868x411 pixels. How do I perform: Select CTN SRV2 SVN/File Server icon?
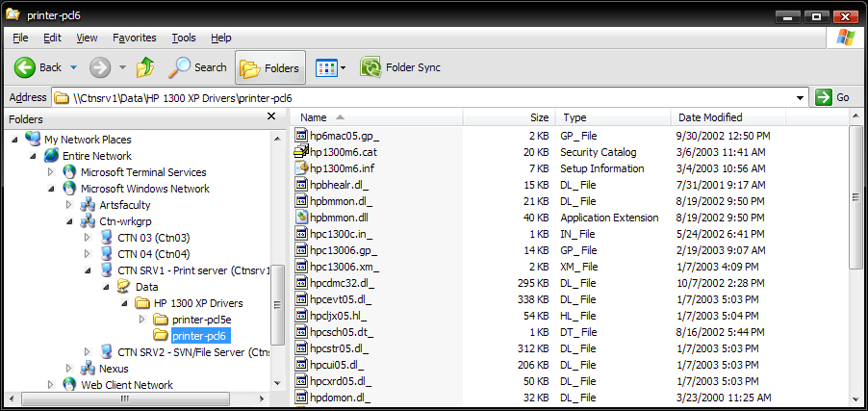pyautogui.click(x=106, y=351)
